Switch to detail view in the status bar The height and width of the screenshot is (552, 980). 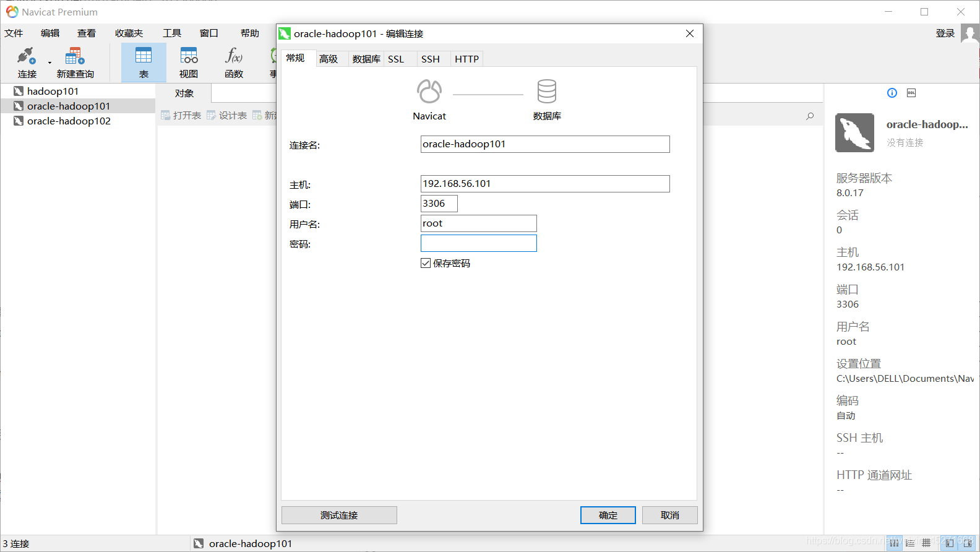910,543
